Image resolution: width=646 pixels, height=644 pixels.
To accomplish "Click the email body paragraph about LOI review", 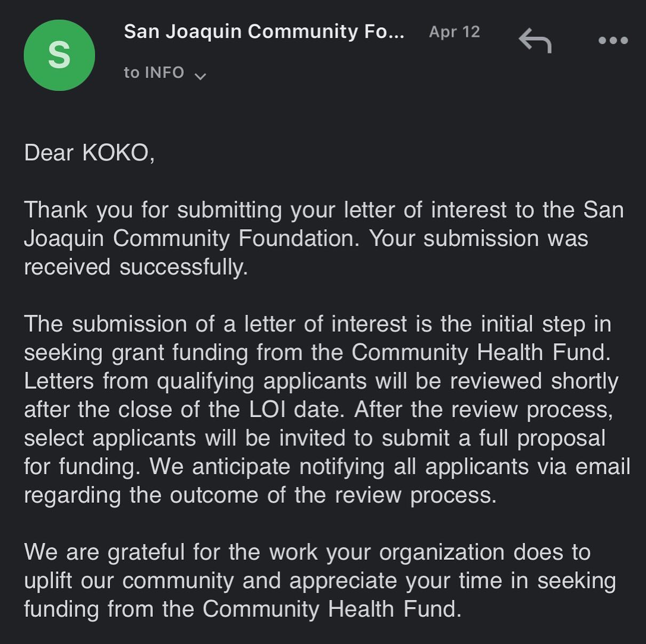I will tap(320, 409).
